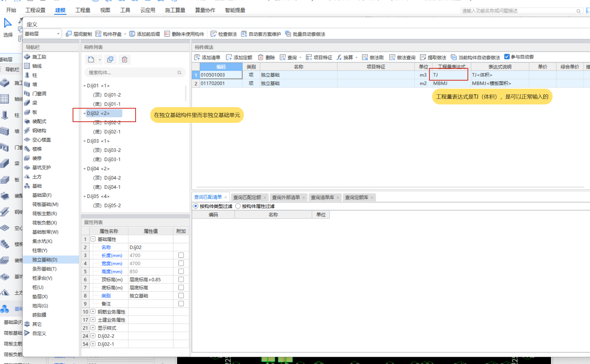Switch to the 工程量 ribbon tab
The height and width of the screenshot is (364, 590).
tap(83, 10)
